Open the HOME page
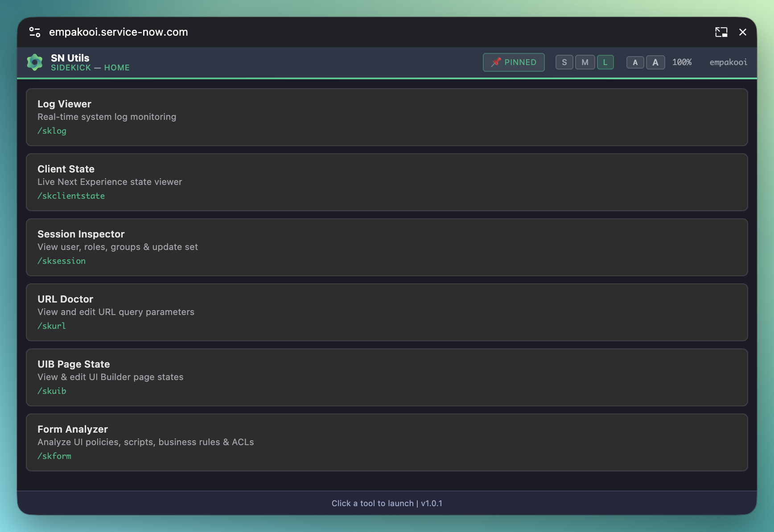 (117, 68)
